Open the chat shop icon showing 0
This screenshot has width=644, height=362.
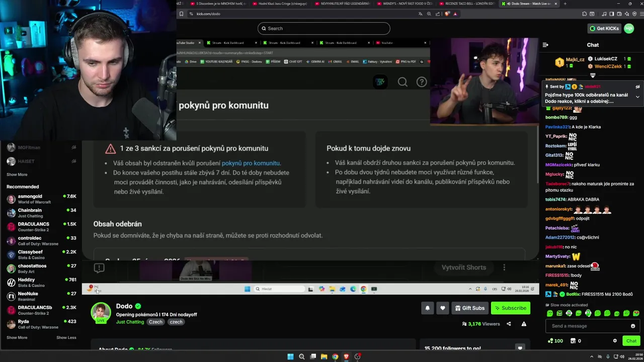point(576,341)
